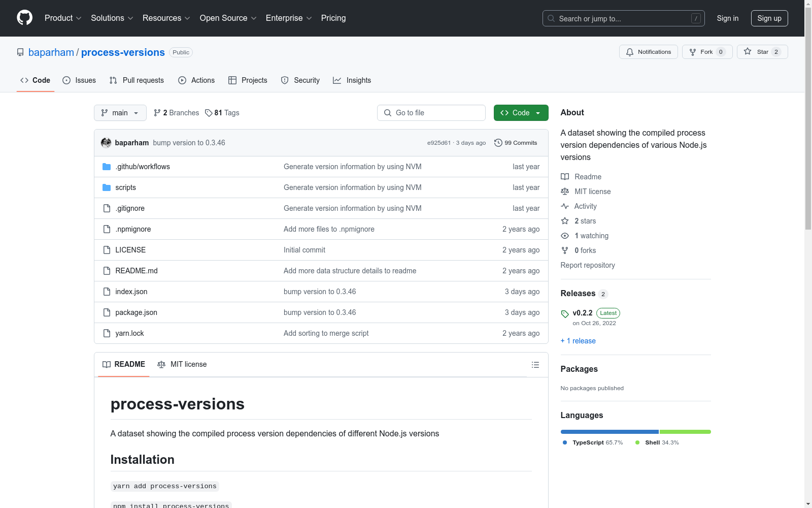Expand the Resources menu
The image size is (812, 508).
166,18
